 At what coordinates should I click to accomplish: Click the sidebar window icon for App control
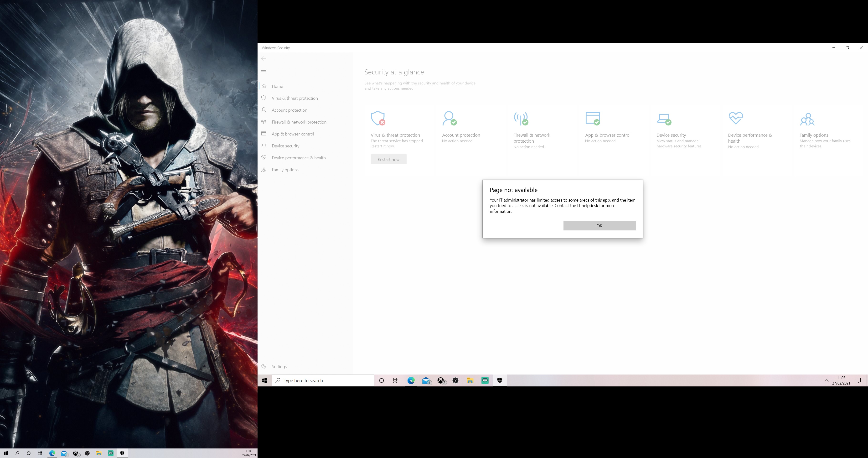pos(264,133)
